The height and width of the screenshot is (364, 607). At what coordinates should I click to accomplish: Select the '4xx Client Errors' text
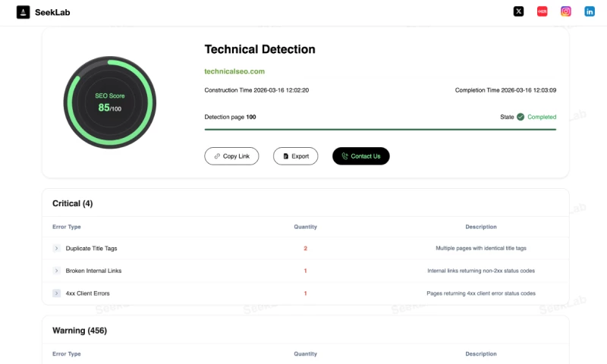[87, 293]
